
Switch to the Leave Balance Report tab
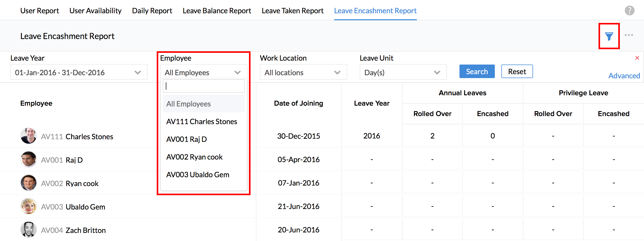tap(217, 11)
